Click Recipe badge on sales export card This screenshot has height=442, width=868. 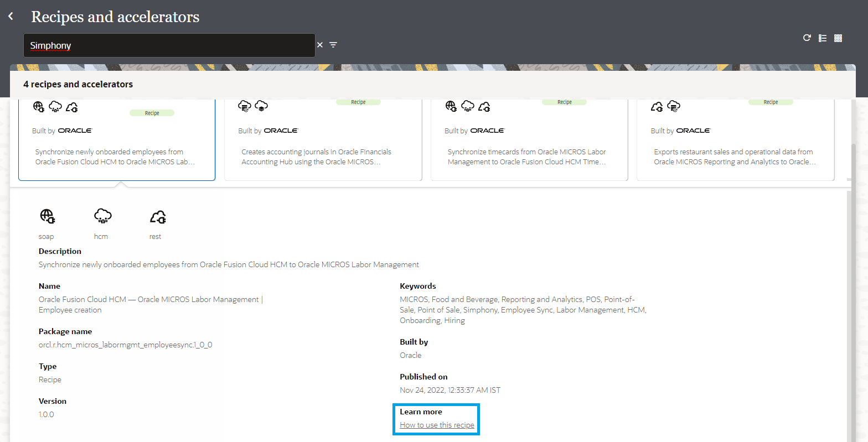click(771, 102)
